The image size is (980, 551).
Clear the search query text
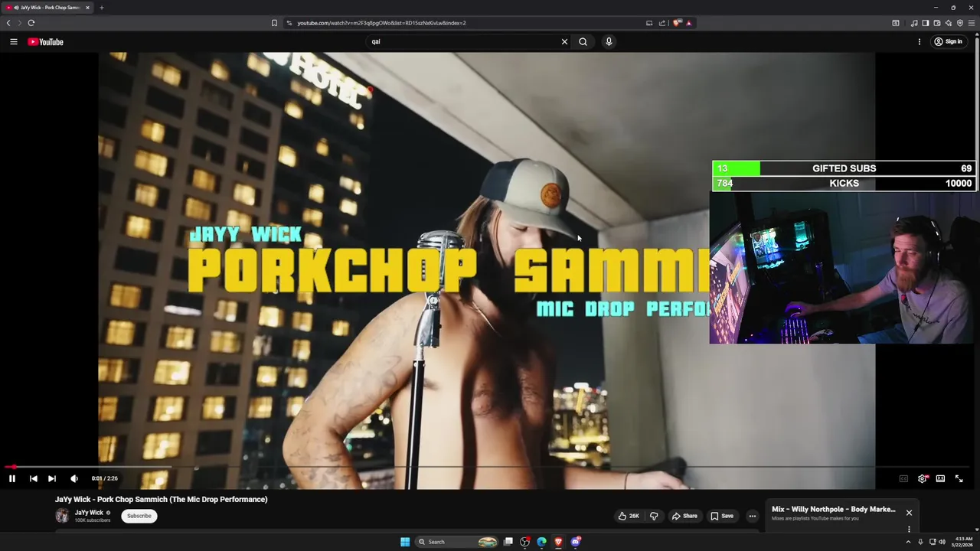(565, 41)
